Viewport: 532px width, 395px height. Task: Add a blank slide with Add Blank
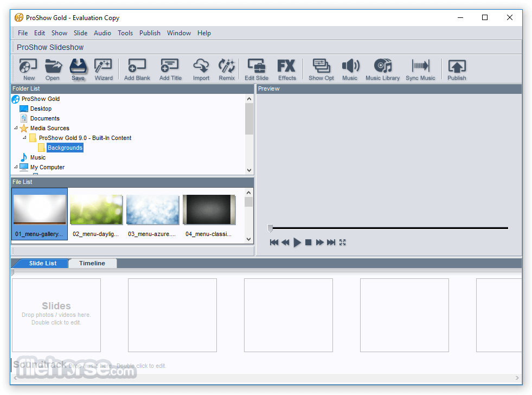[137, 69]
